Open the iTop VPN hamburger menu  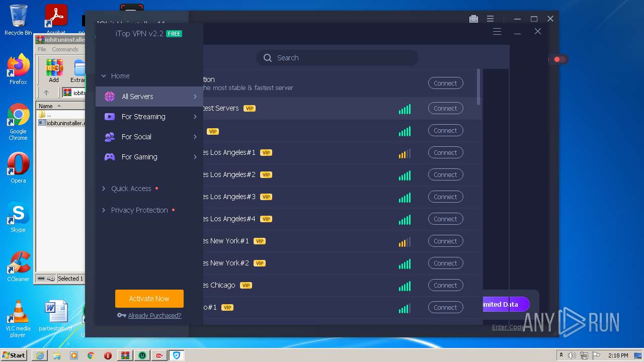click(x=497, y=32)
